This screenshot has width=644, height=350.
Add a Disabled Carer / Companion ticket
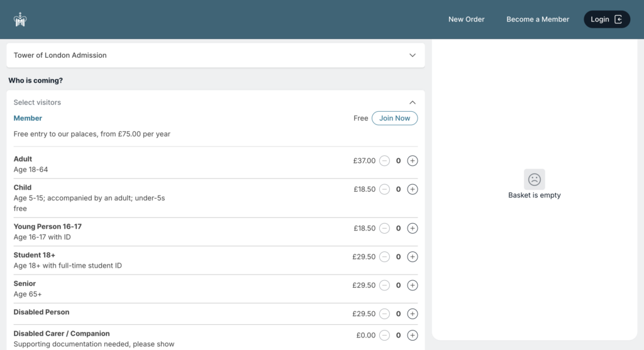[413, 335]
